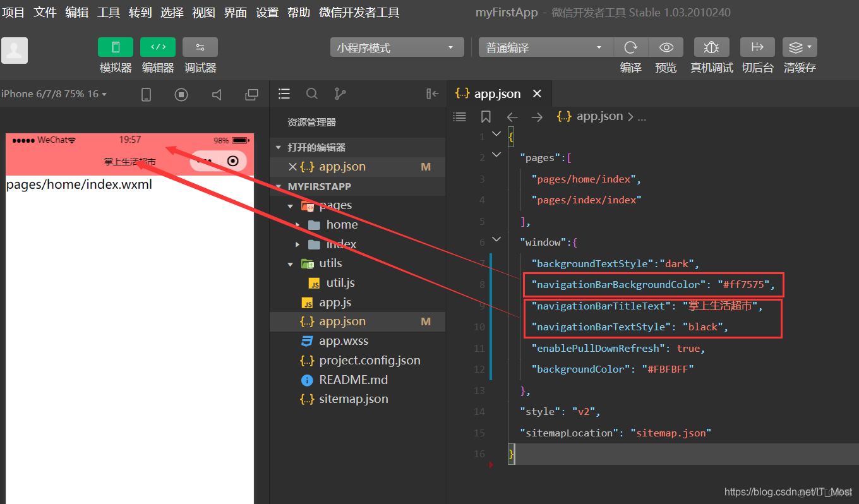The height and width of the screenshot is (504, 859).
Task: Click the preview eye icon
Action: [x=666, y=48]
